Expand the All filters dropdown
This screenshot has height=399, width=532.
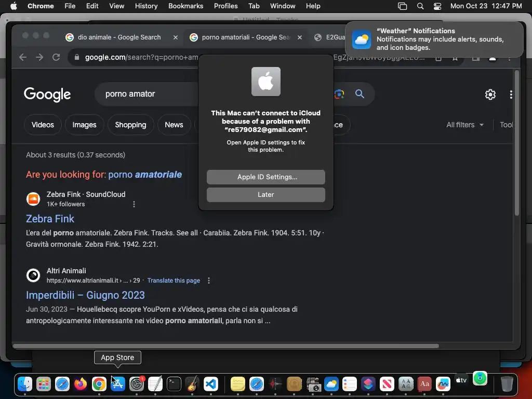465,125
